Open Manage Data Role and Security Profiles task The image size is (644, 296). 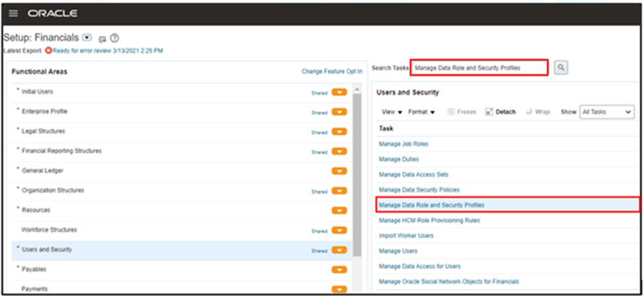(432, 205)
